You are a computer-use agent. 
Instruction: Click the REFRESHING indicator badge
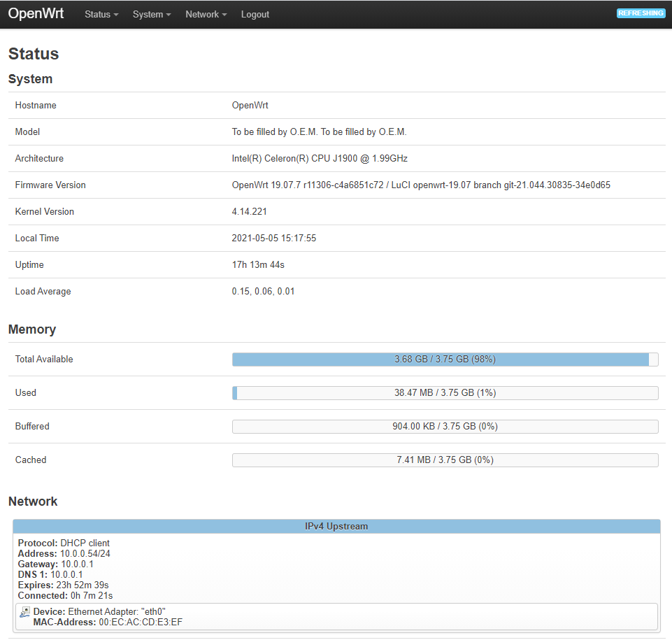[641, 13]
